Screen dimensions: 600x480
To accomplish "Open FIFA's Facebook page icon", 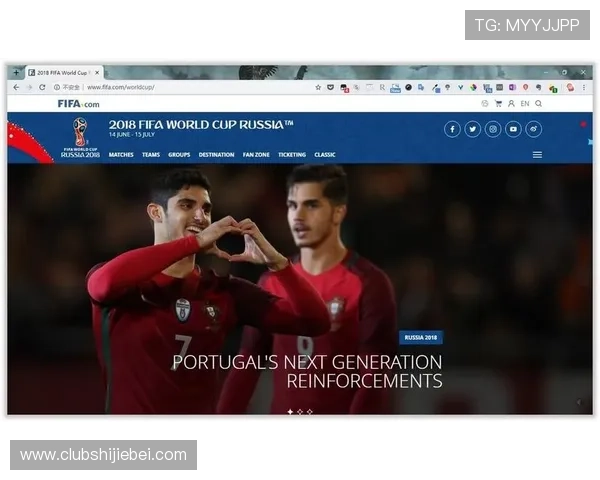I will tap(452, 129).
